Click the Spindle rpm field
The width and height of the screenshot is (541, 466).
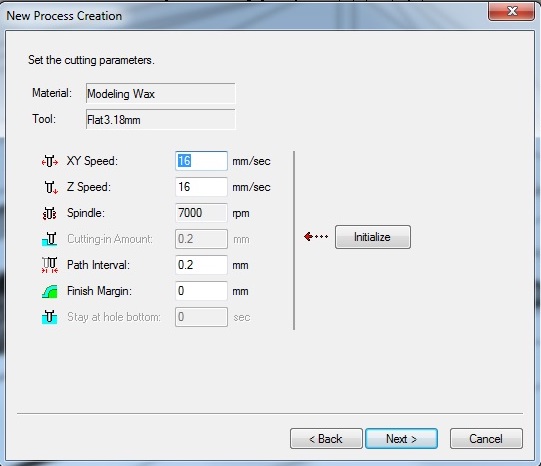pyautogui.click(x=201, y=213)
